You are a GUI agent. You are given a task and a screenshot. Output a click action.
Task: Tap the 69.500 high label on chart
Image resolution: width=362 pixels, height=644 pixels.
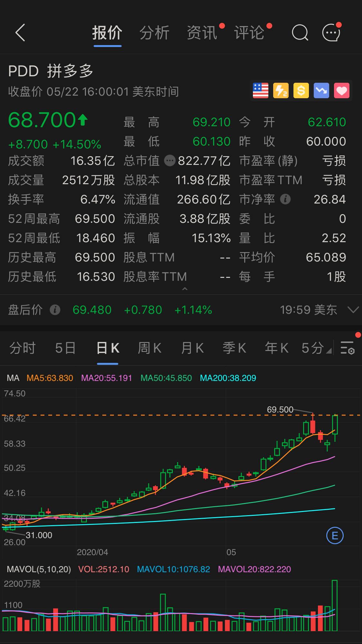280,410
